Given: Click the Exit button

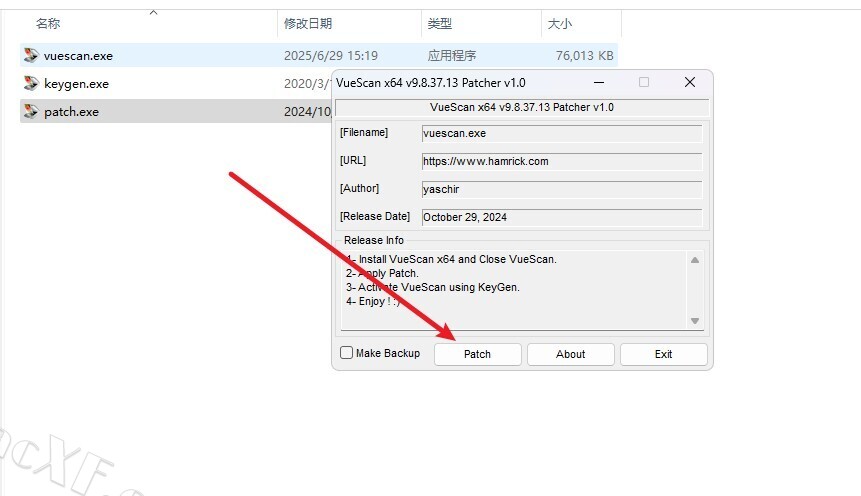Looking at the screenshot, I should [663, 354].
